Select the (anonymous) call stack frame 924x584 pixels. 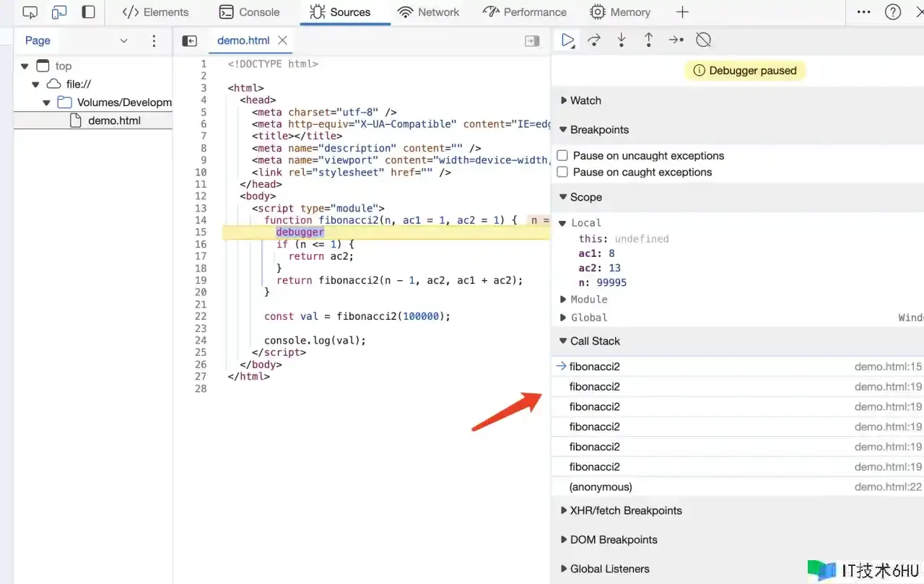(x=737, y=487)
